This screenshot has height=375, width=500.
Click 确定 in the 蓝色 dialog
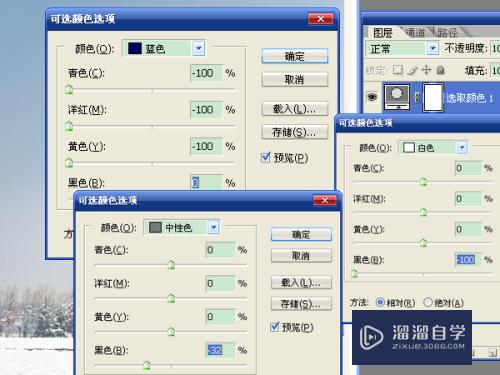tap(295, 56)
